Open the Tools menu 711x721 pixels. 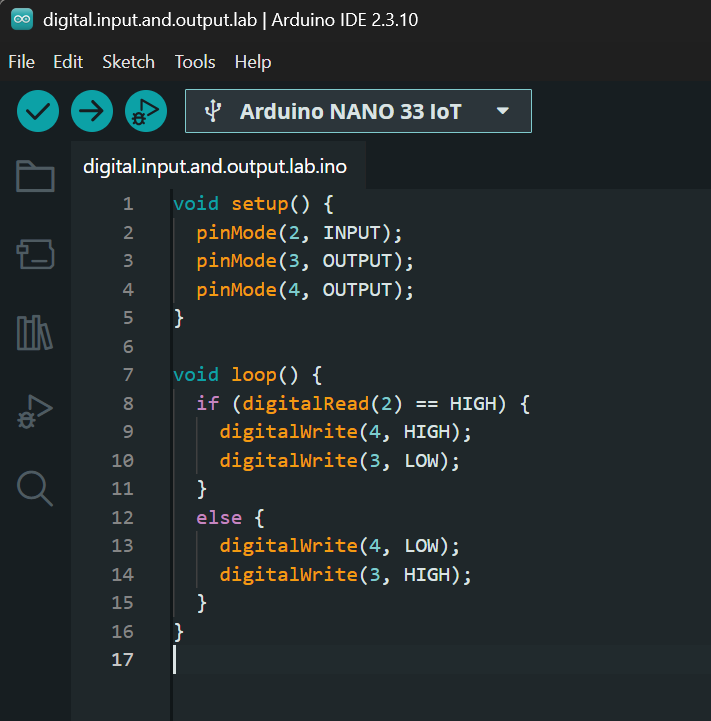tap(195, 62)
